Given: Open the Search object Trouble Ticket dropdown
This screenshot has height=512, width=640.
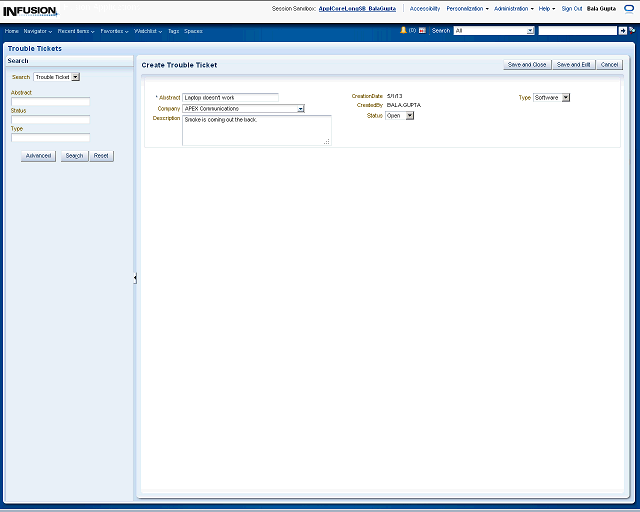Looking at the screenshot, I should click(76, 77).
